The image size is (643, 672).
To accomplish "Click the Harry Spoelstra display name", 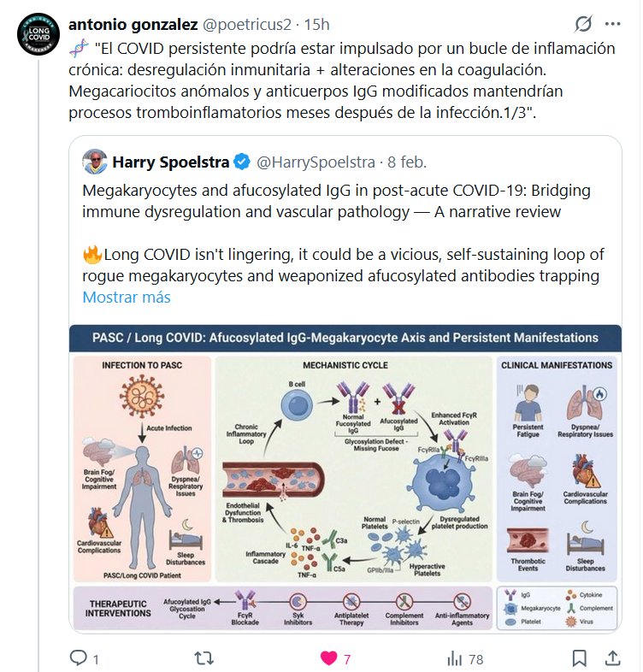I will click(x=169, y=162).
